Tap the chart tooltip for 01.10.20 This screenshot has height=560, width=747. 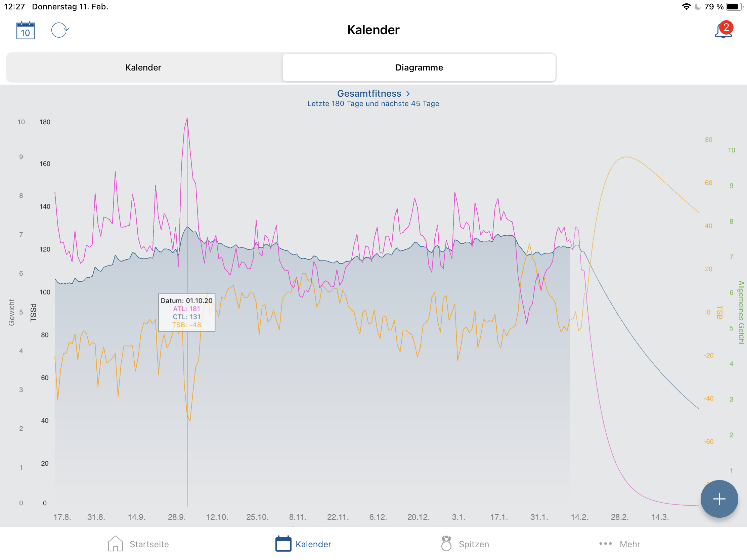tap(186, 313)
